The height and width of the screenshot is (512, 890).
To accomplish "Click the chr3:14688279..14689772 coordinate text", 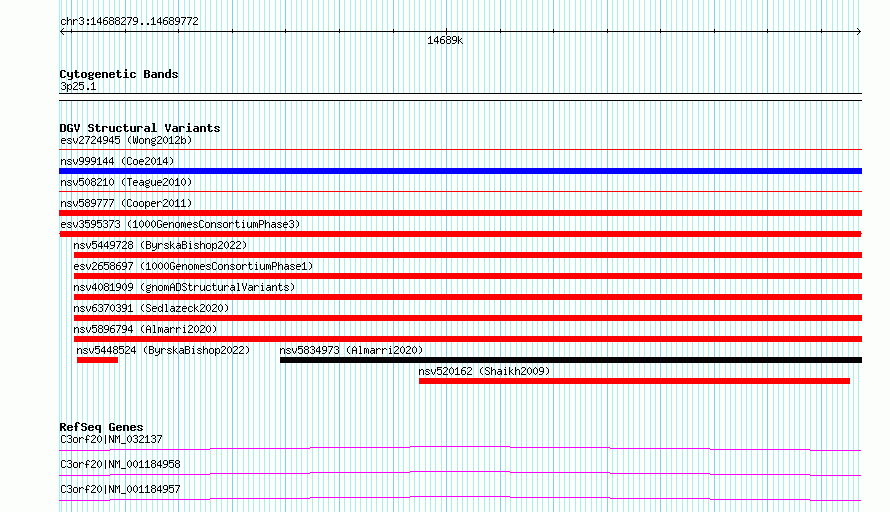I will [129, 22].
